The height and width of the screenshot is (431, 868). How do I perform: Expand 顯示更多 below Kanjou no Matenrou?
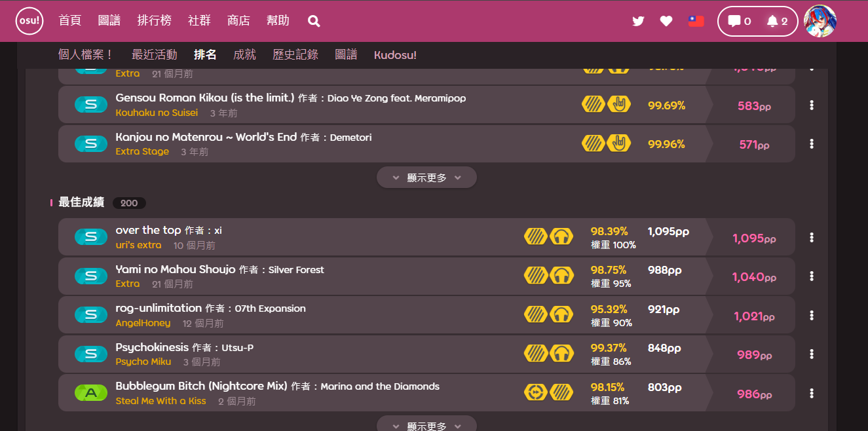[x=426, y=178]
